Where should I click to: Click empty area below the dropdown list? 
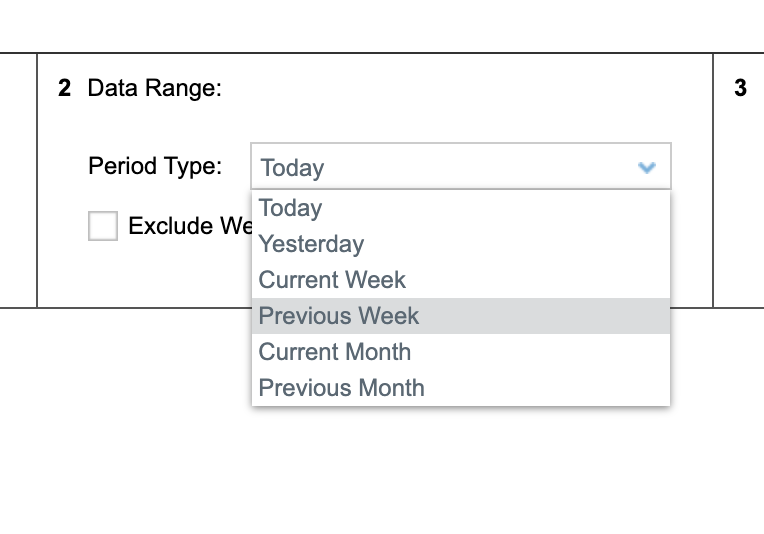[x=460, y=470]
